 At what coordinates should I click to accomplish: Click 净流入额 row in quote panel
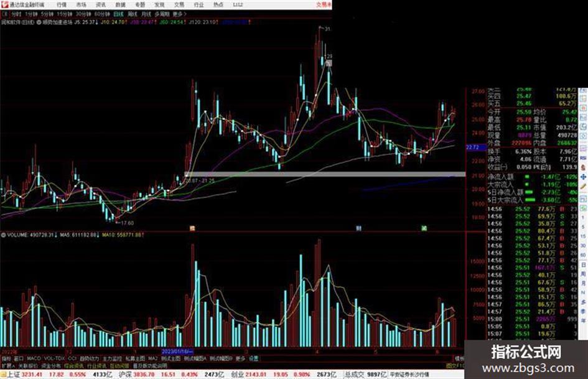pos(533,176)
